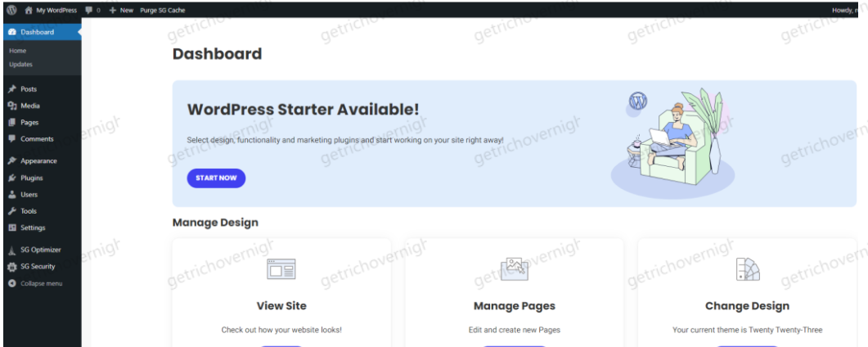Click the Appearance paintbrush icon
This screenshot has width=868, height=347.
[x=12, y=161]
